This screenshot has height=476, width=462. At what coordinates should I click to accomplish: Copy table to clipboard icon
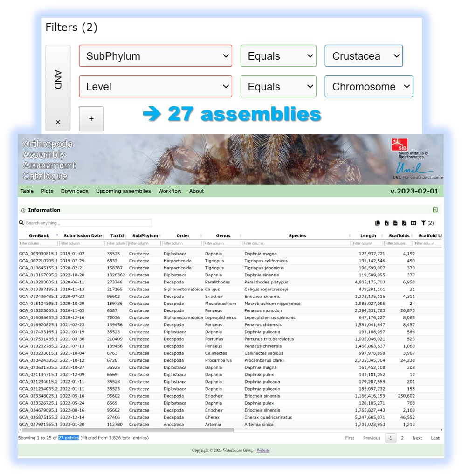(x=378, y=223)
